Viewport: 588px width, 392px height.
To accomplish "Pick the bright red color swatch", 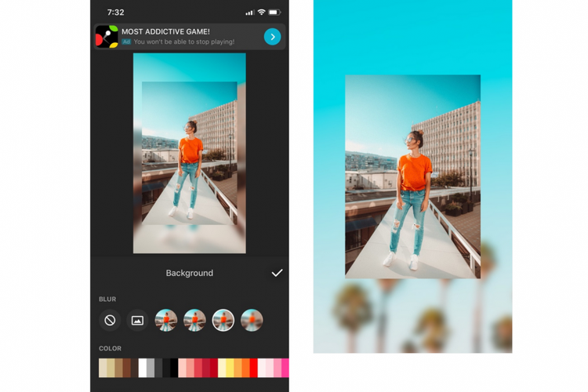I will click(253, 368).
